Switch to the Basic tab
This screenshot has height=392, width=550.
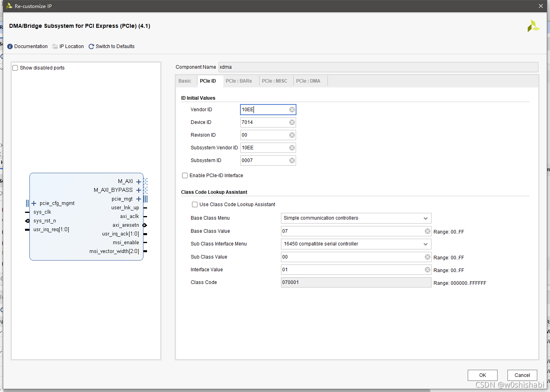coord(185,81)
